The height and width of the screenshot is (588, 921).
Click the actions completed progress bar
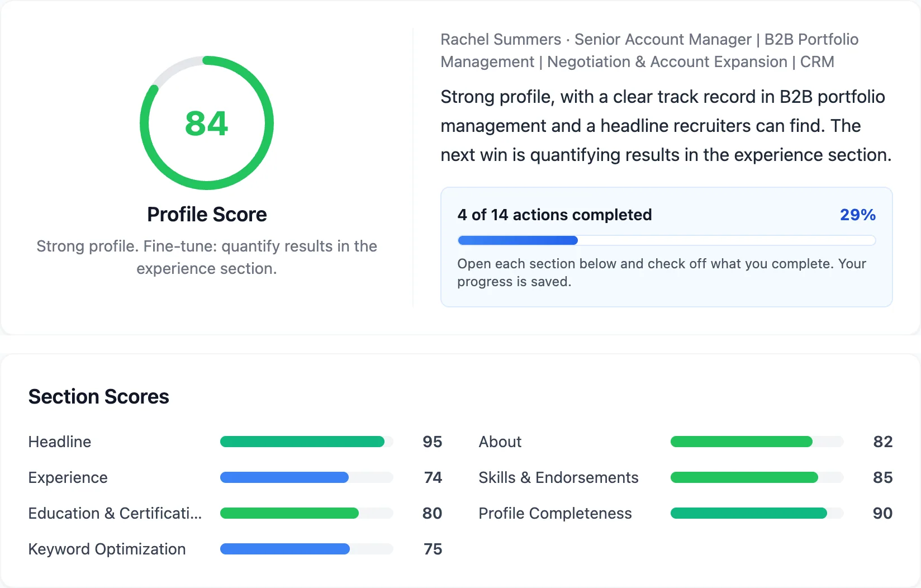click(x=666, y=240)
